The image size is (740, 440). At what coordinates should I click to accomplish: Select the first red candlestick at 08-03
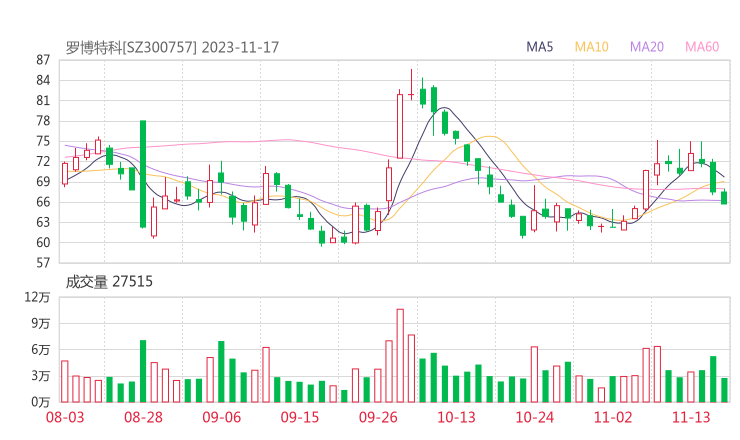[65, 174]
